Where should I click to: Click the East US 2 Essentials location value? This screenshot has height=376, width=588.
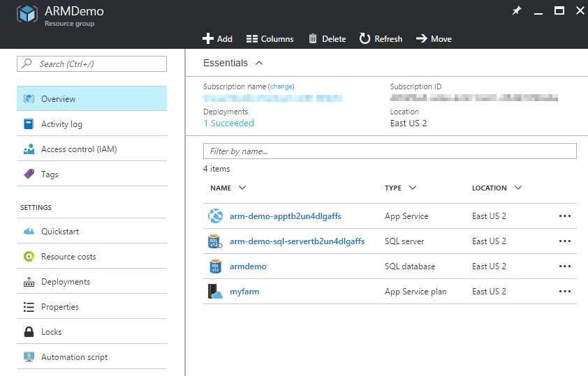409,123
